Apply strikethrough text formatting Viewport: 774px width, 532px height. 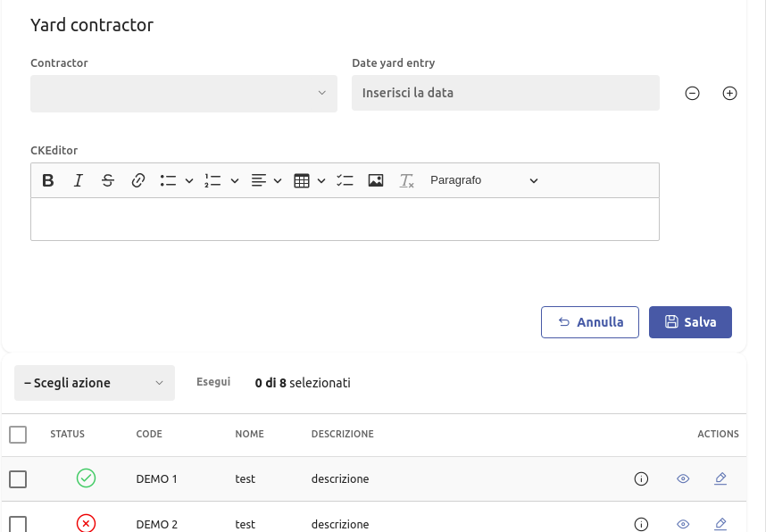[x=108, y=180]
